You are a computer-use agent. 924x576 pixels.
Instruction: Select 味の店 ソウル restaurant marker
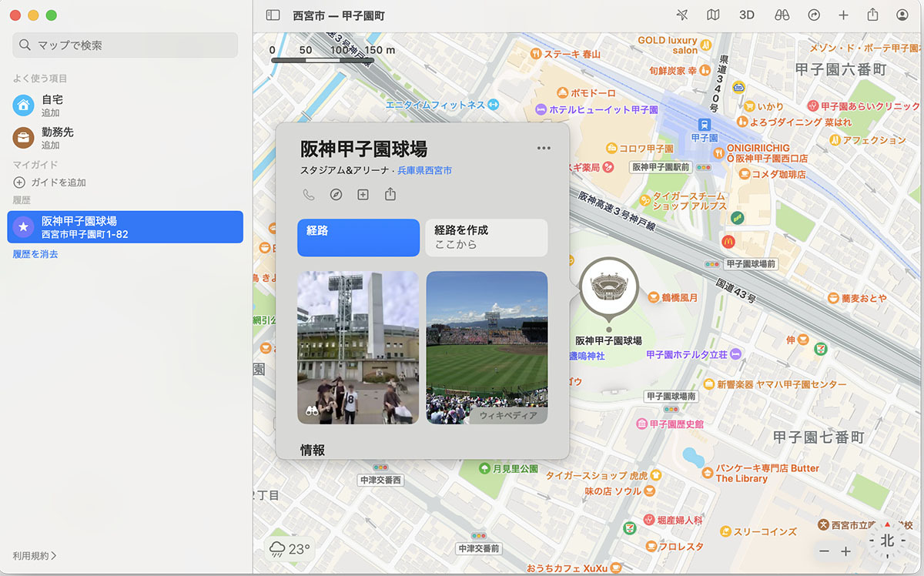(x=651, y=491)
